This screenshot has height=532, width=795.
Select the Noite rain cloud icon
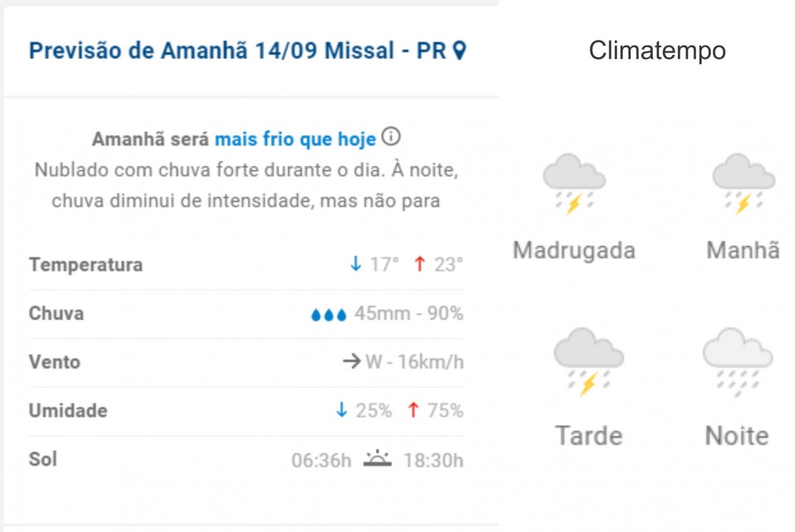tap(737, 362)
